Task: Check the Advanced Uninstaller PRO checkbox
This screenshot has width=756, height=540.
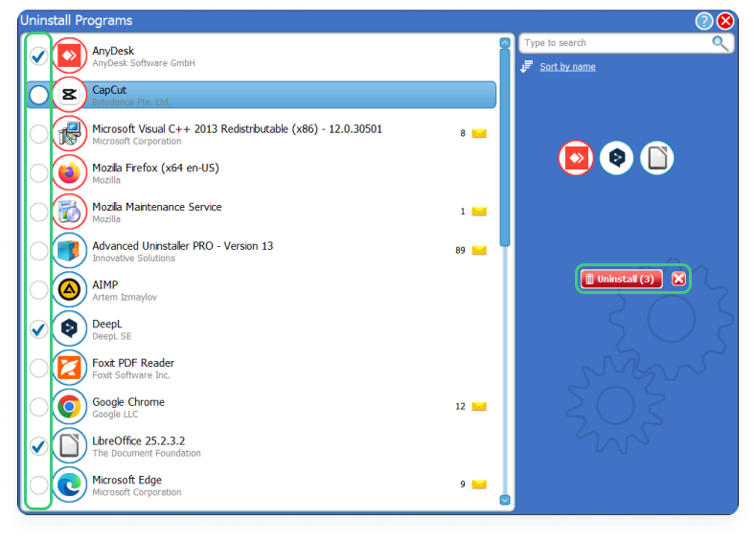Action: click(38, 251)
